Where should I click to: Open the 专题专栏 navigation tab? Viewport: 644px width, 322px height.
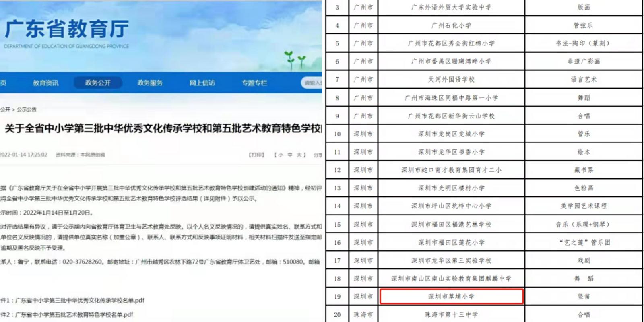(x=254, y=83)
